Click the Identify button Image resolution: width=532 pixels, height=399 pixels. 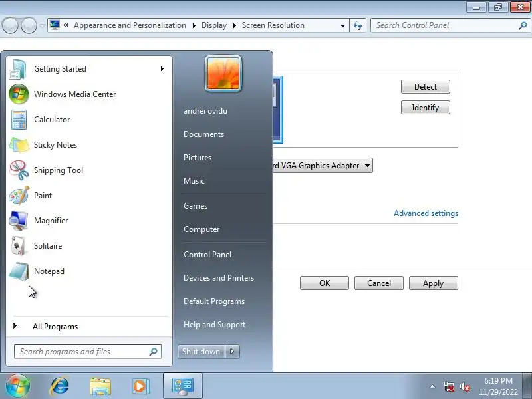425,108
